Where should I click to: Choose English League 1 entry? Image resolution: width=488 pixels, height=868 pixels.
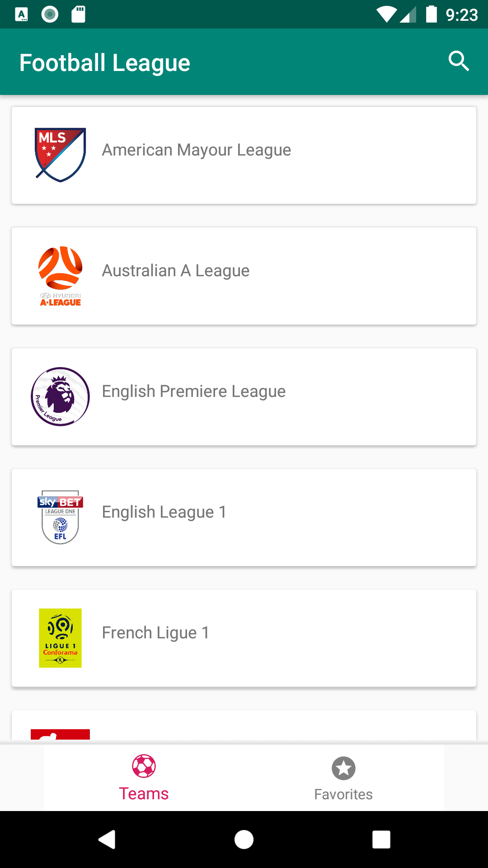[164, 512]
